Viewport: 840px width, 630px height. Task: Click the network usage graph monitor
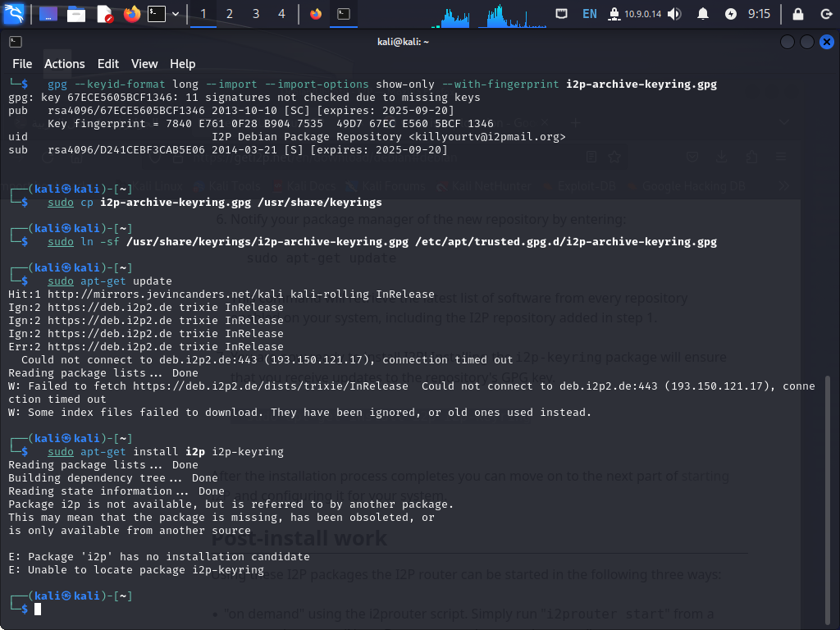click(512, 15)
